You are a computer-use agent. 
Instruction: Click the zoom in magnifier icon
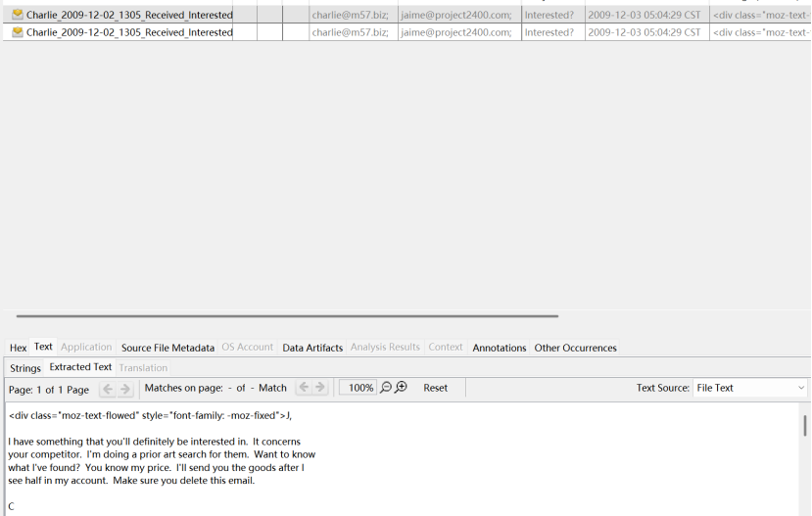[x=402, y=387]
